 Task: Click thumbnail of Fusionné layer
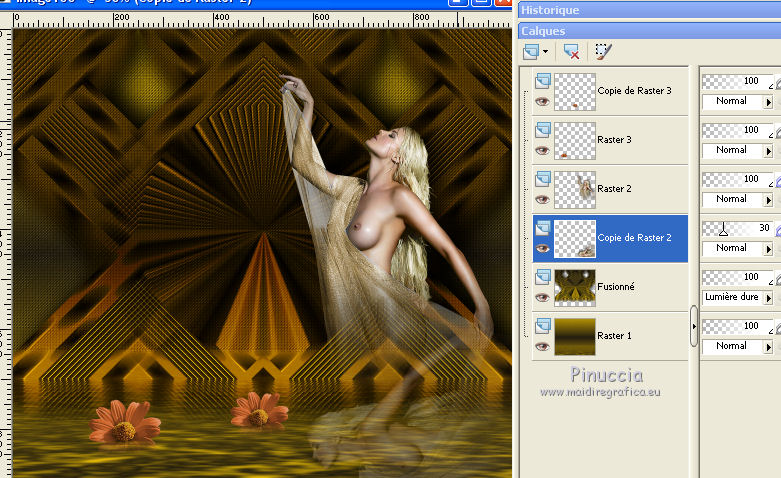click(575, 287)
